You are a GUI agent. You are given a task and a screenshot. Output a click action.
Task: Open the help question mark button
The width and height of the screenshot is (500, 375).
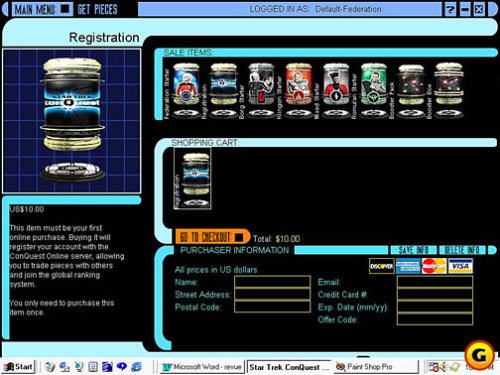click(450, 9)
